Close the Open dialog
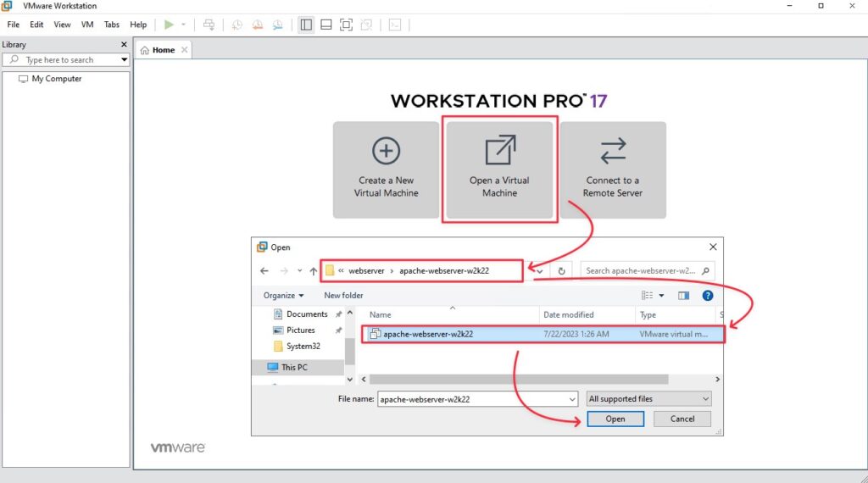 pyautogui.click(x=713, y=247)
